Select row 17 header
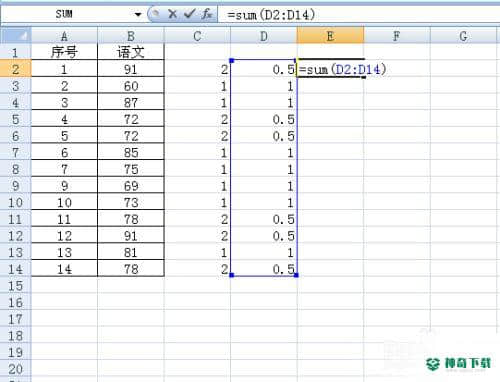Viewport: 500px width, 382px height. point(16,319)
